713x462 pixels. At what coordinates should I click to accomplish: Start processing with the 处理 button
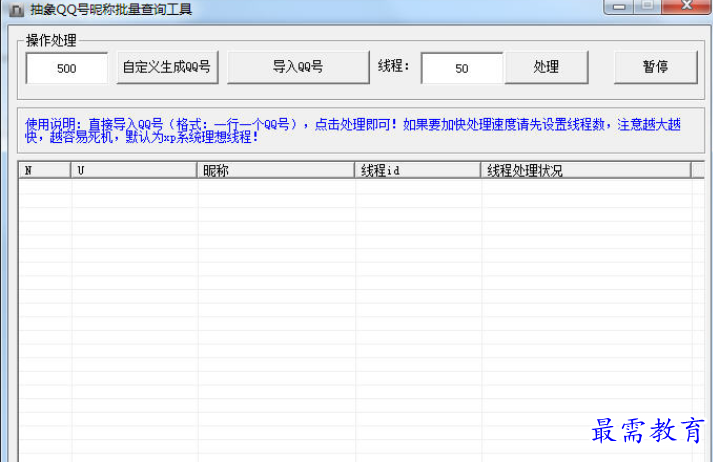pyautogui.click(x=546, y=67)
